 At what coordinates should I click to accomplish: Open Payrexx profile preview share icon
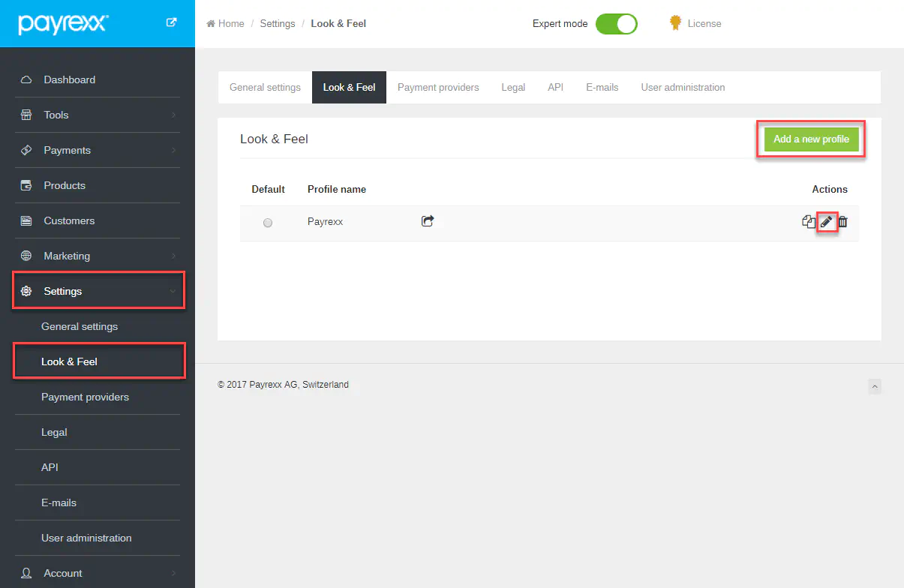click(x=428, y=221)
